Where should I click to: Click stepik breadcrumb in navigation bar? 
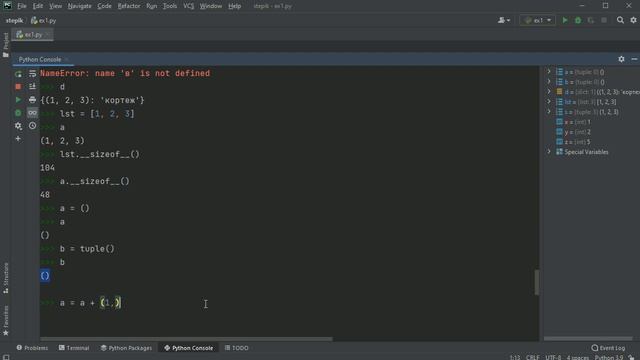14,20
